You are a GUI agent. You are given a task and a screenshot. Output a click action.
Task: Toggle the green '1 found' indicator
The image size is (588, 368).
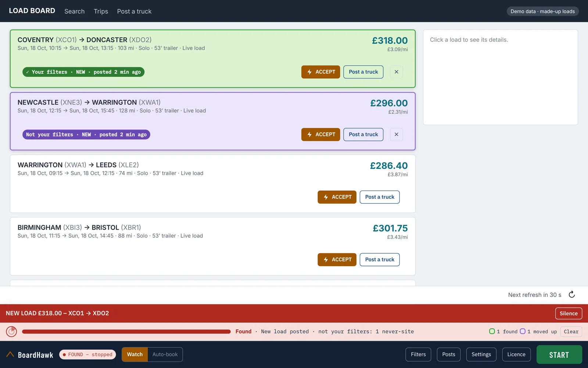click(x=503, y=332)
